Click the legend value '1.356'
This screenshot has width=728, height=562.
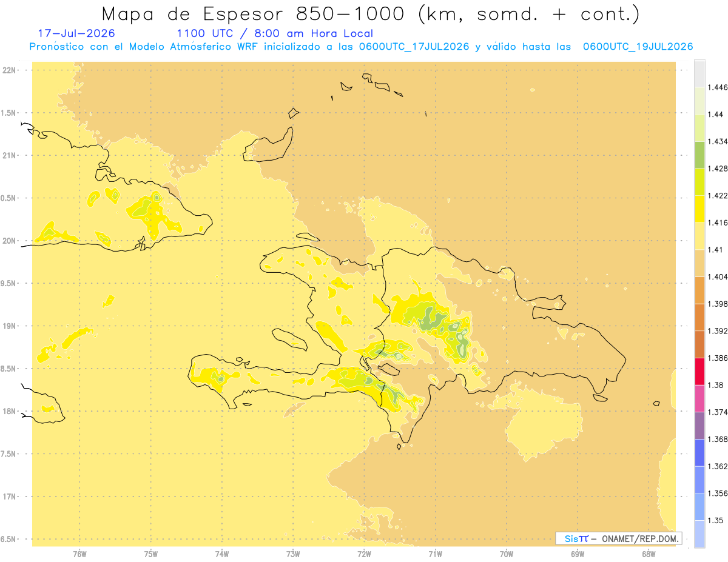(718, 493)
